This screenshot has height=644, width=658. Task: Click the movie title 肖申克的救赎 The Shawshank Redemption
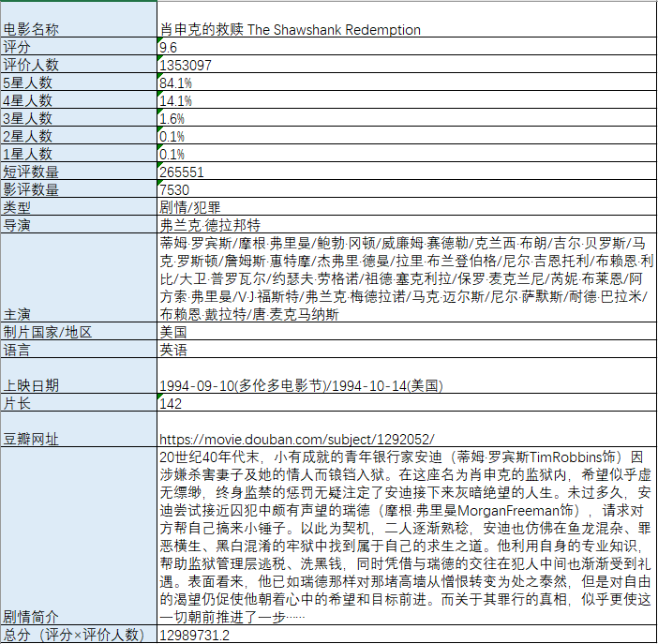tap(290, 29)
